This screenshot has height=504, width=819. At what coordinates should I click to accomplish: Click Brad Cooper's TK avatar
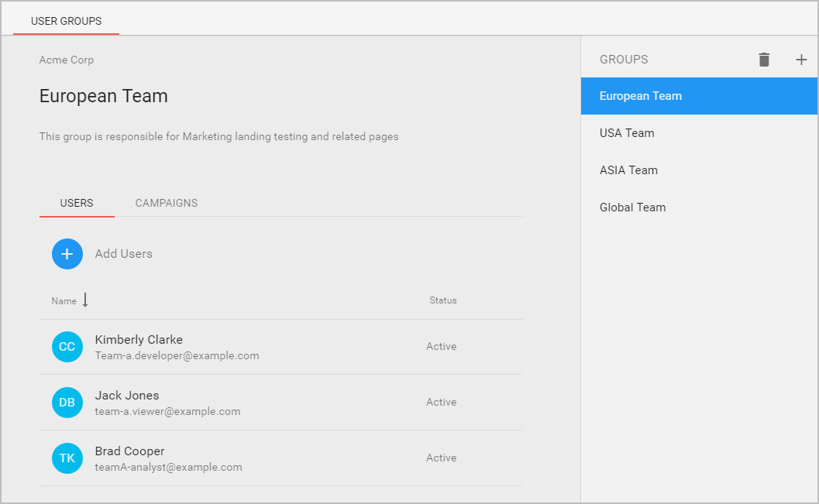pyautogui.click(x=67, y=458)
